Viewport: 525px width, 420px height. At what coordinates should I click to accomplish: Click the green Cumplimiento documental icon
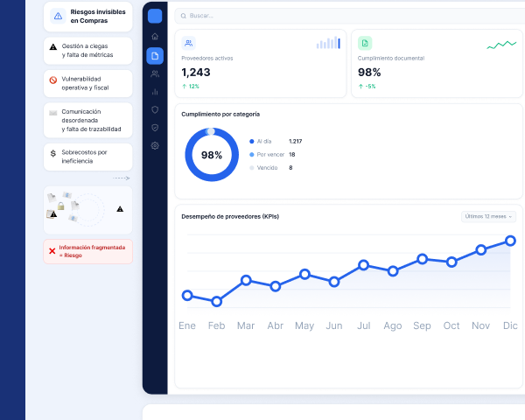(365, 43)
